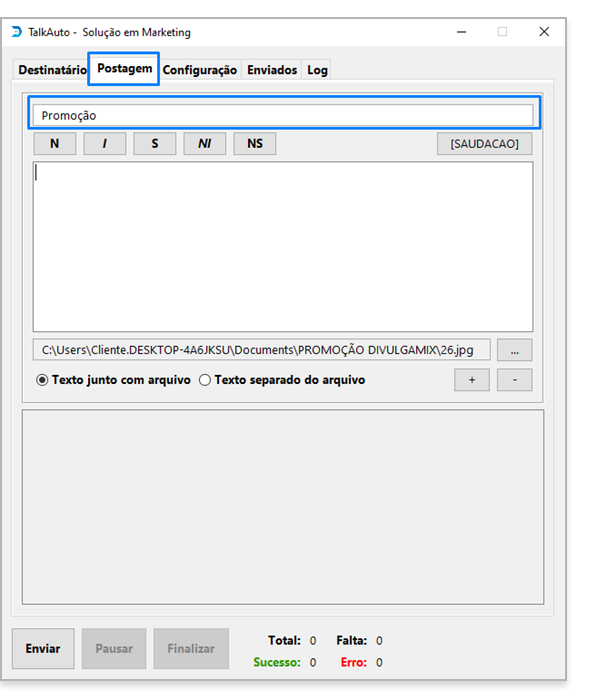Insert the [SAUDACAO] greeting tag
Viewport: 599px width, 698px height.
[484, 144]
